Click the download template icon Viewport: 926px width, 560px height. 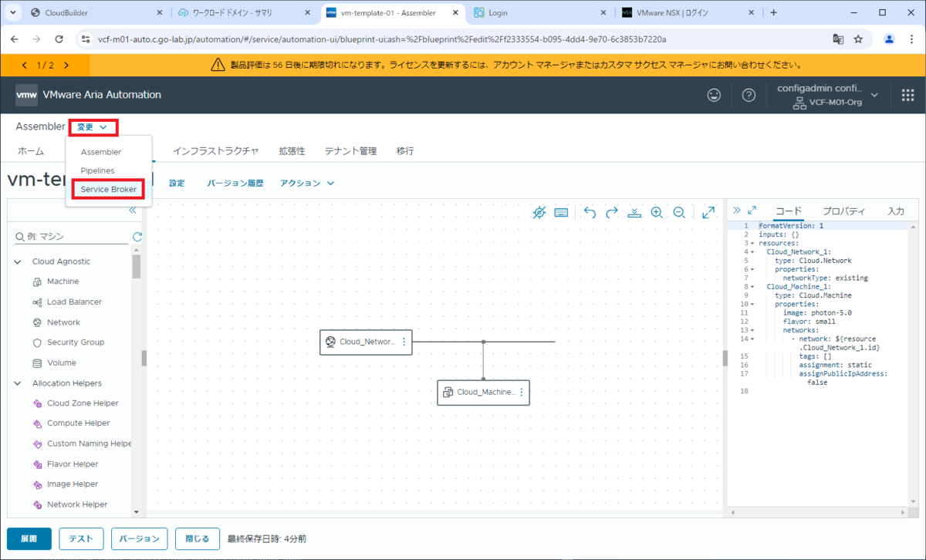click(634, 212)
